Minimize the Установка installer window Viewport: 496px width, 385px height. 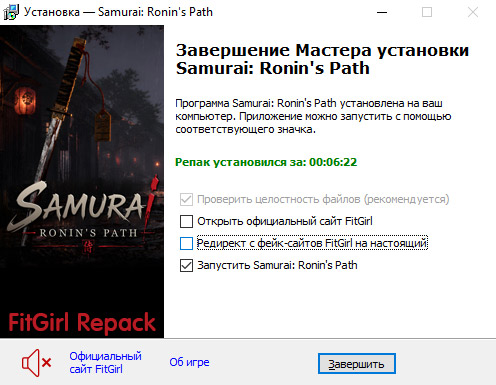coord(382,12)
